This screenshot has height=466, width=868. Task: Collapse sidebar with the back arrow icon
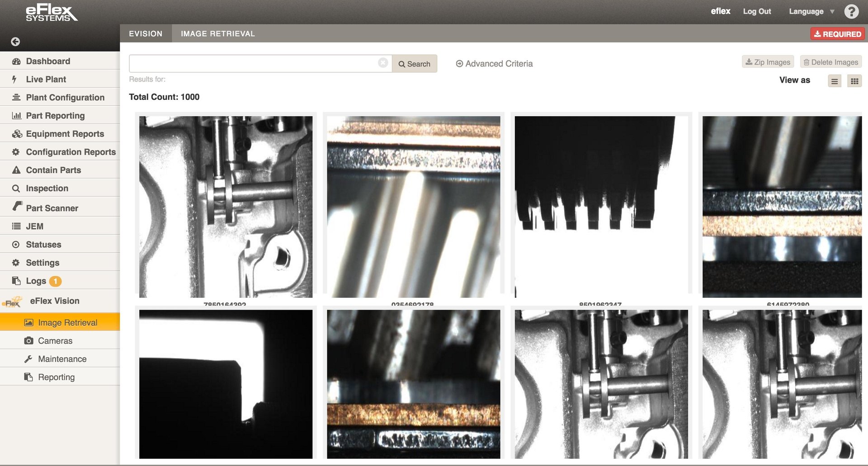coord(15,42)
